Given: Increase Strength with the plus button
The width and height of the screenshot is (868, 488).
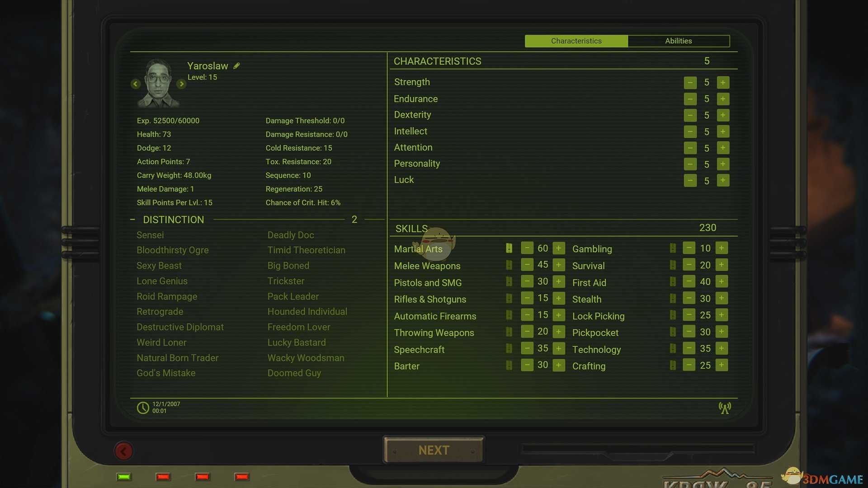Looking at the screenshot, I should tap(723, 83).
